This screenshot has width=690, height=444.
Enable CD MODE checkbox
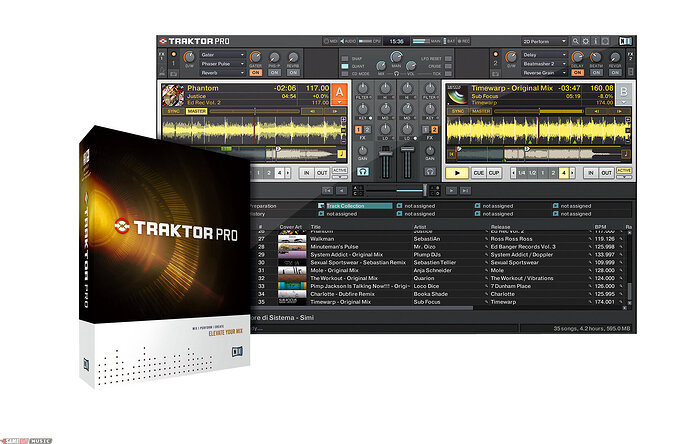pos(345,74)
